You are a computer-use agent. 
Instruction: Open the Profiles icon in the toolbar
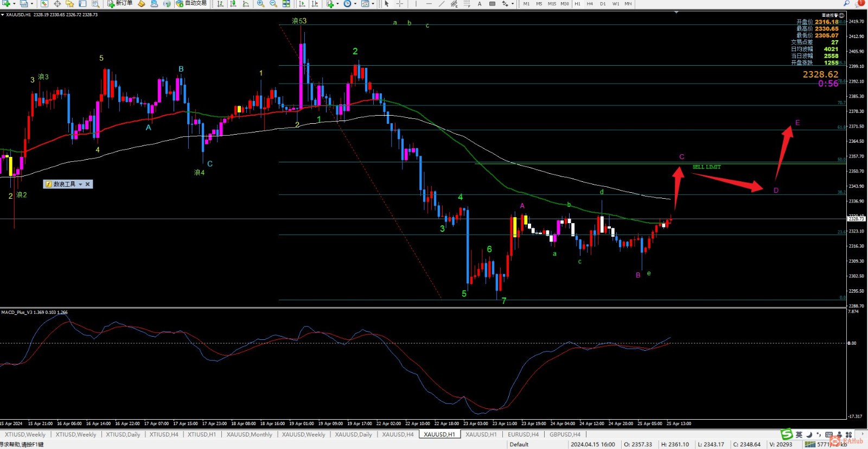23,4
